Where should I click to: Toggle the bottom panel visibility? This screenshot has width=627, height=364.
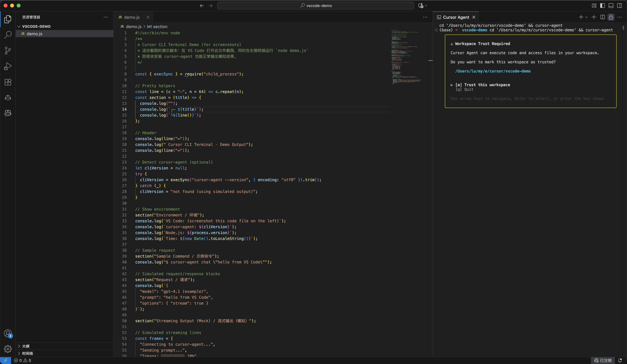[611, 6]
